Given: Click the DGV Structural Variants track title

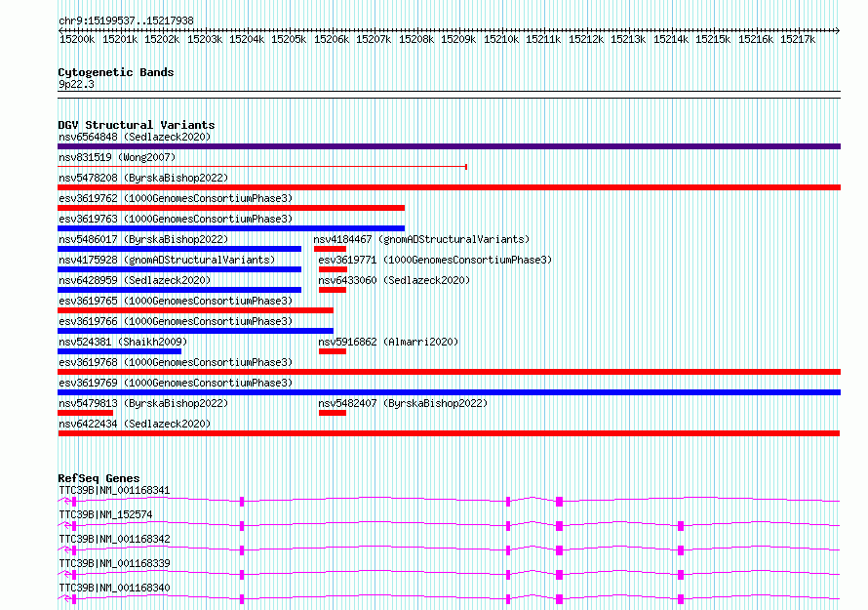Looking at the screenshot, I should [x=137, y=125].
